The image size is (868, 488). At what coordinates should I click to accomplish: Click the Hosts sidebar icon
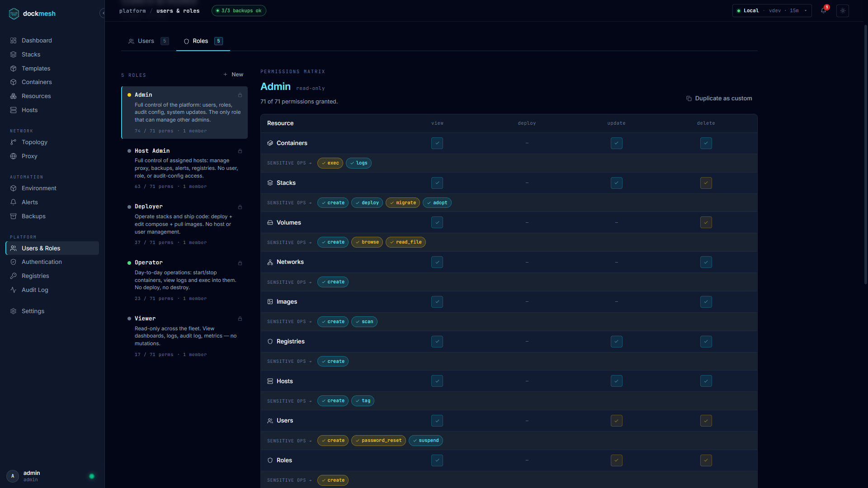[x=14, y=110]
